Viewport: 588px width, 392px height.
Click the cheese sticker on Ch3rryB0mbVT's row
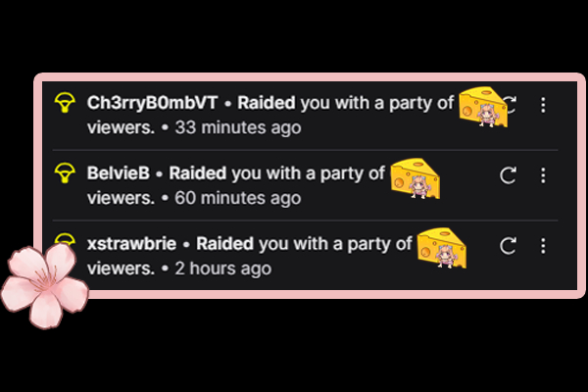click(483, 107)
